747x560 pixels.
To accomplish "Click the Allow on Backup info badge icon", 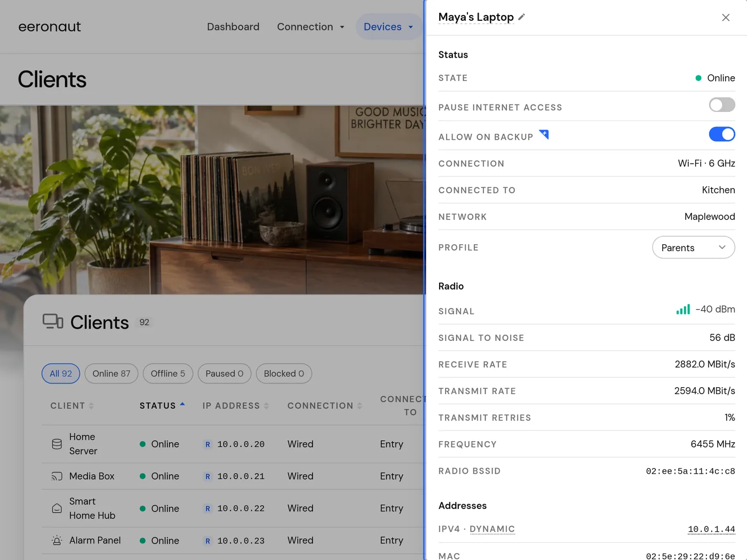I will [544, 134].
